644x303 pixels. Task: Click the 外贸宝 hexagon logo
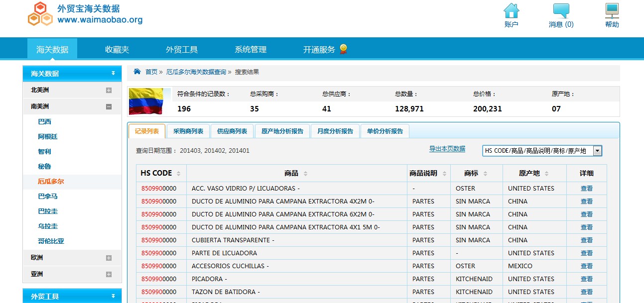40,14
